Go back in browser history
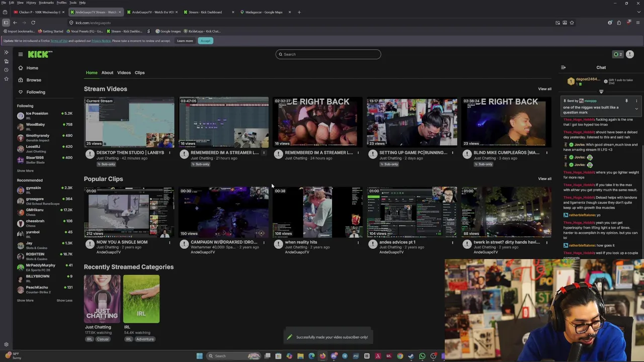The width and height of the screenshot is (644, 362). pos(15,23)
